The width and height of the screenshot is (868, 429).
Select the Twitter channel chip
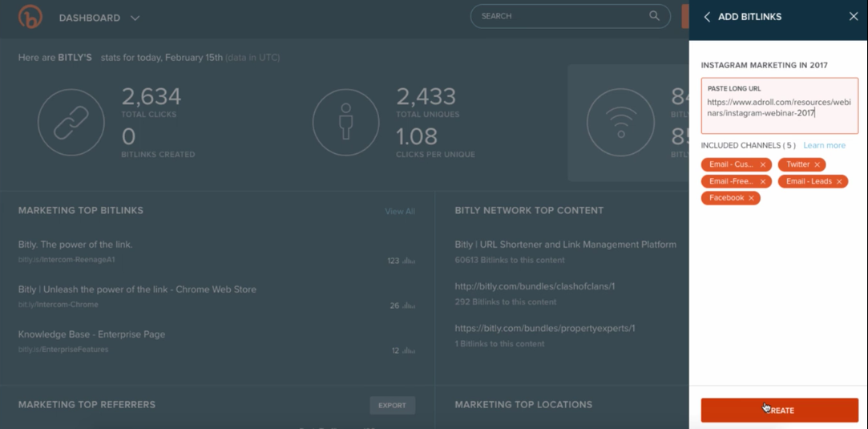801,164
